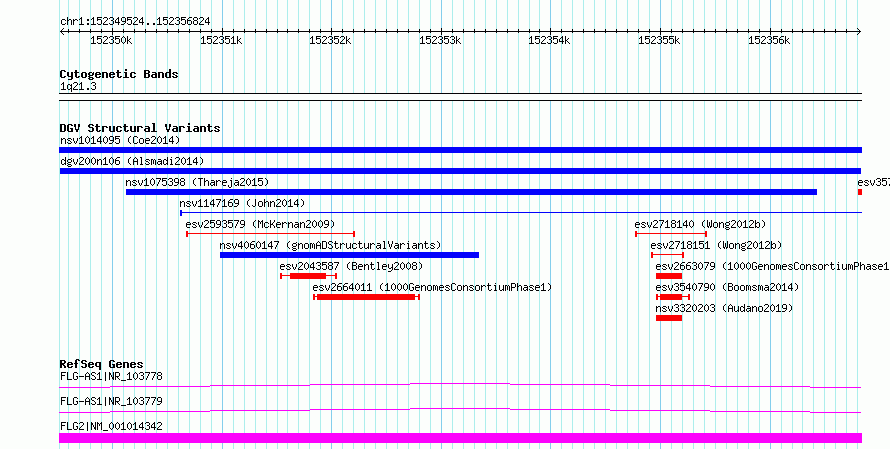Open the esv2593579 (McKernan2009) label
This screenshot has height=449, width=890.
coord(261,224)
